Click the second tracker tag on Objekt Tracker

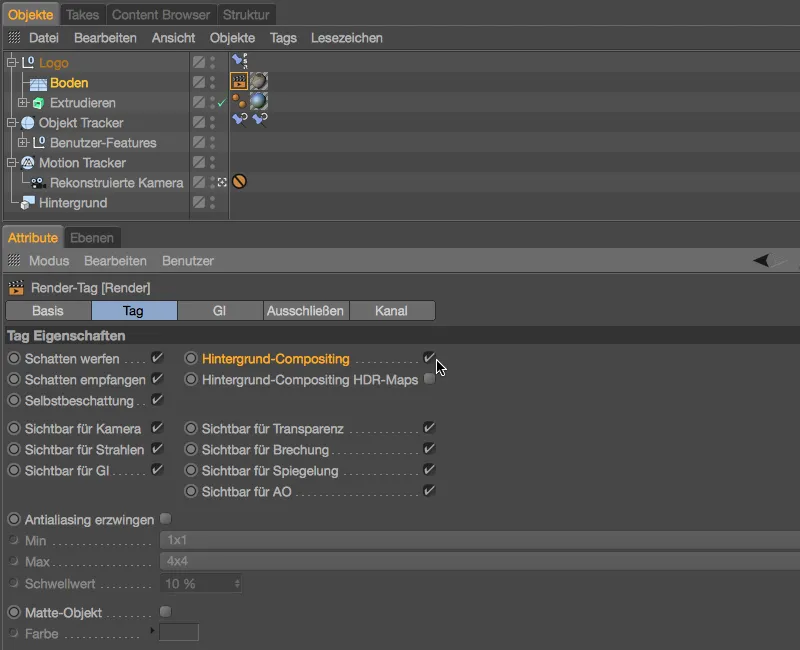(x=259, y=120)
